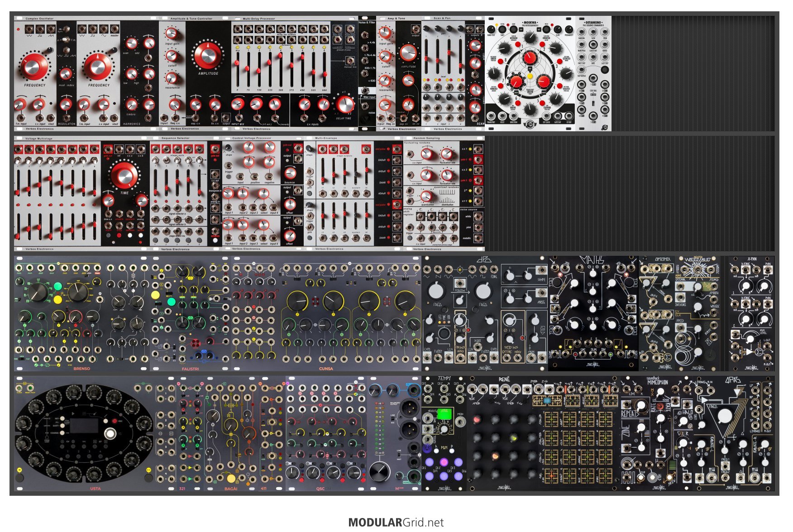Screen dimensions: 793x532
Task: Click the QPAS module title
Action: coord(733,380)
